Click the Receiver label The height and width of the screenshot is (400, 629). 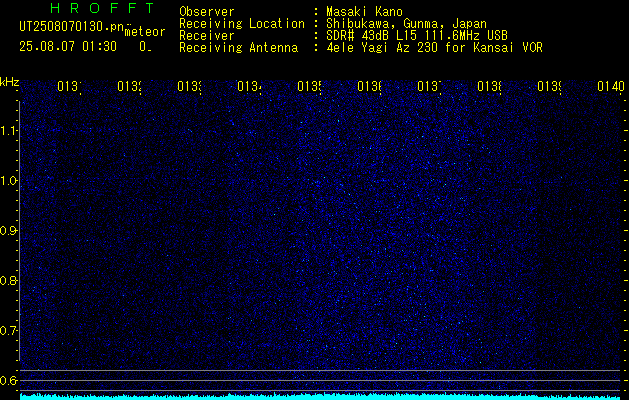[207, 36]
